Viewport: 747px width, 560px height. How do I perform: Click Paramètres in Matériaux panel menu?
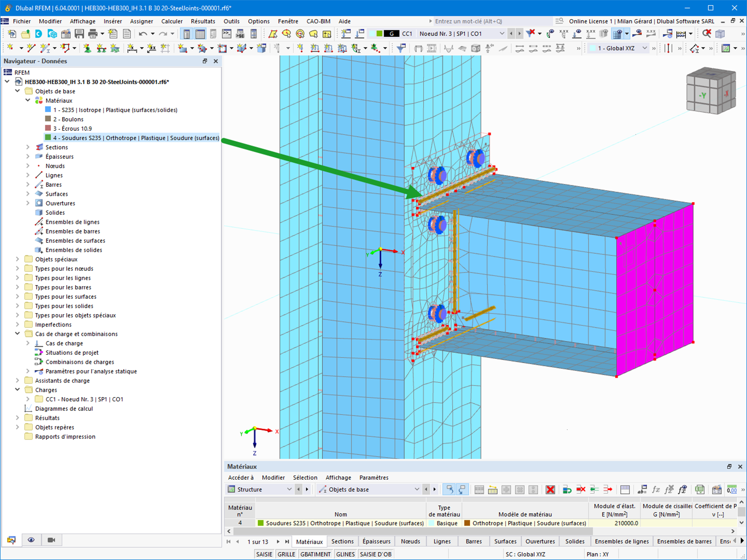click(373, 477)
